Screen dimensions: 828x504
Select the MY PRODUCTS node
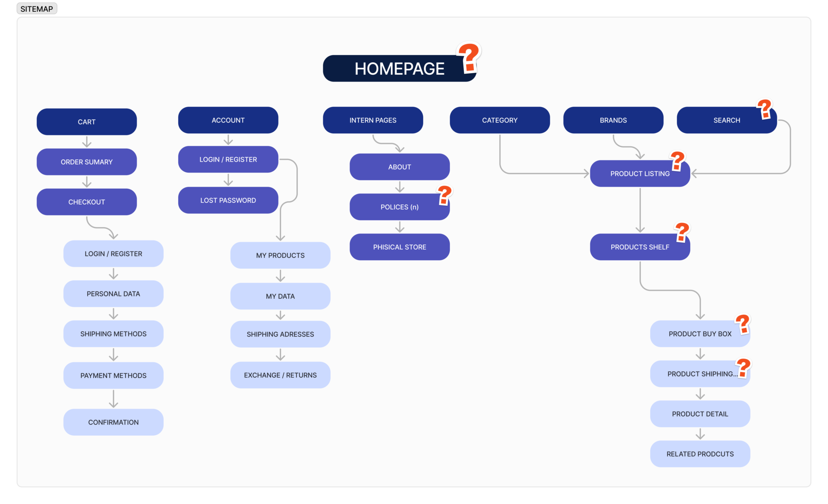point(280,255)
